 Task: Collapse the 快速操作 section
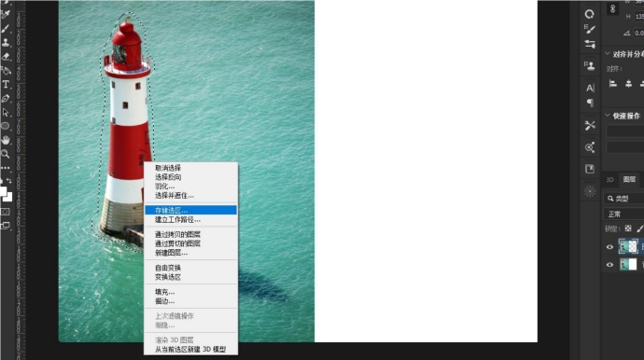[x=608, y=116]
